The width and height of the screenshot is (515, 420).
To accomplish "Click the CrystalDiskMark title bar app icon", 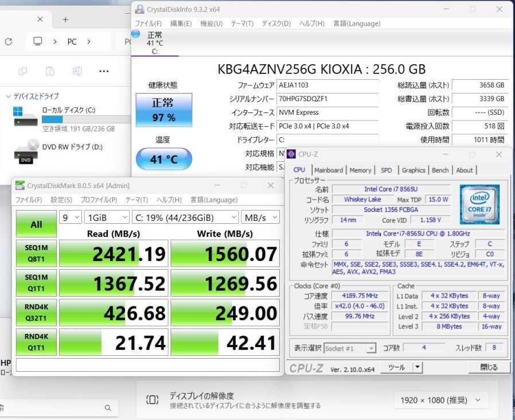I will (x=20, y=185).
